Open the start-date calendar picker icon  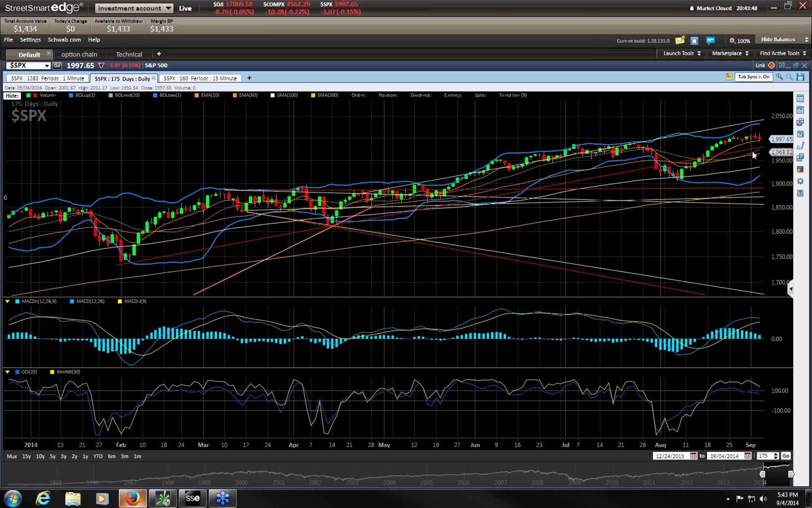(x=693, y=456)
